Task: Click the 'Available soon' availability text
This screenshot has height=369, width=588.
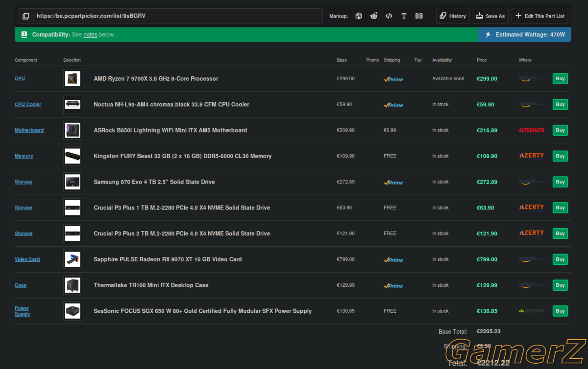Action: tap(448, 79)
